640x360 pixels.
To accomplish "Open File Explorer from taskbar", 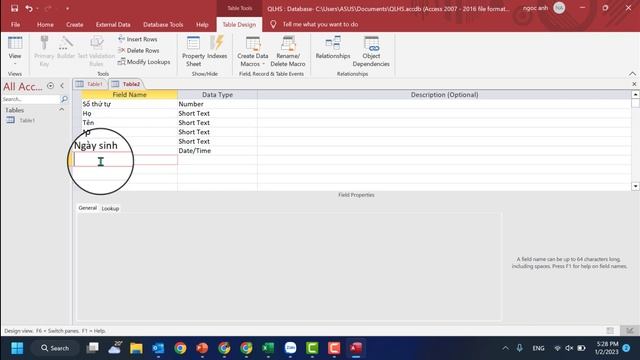I will coord(136,348).
